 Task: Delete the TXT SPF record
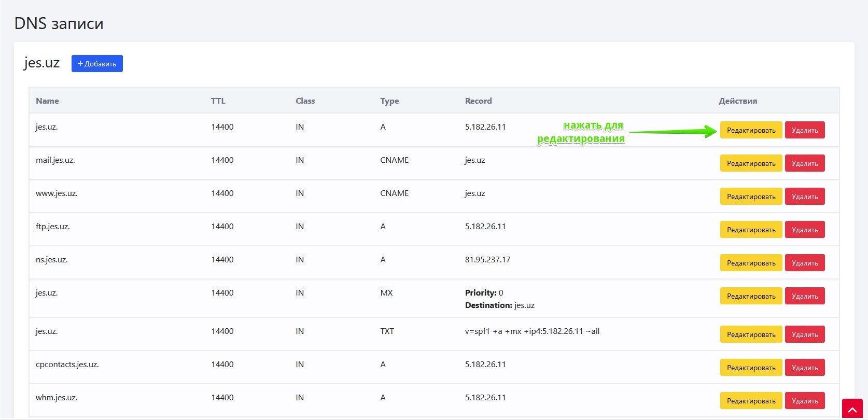pyautogui.click(x=804, y=334)
